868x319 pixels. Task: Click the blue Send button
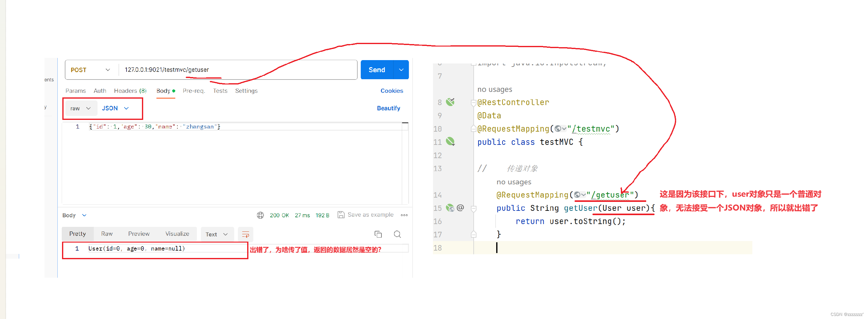pyautogui.click(x=377, y=70)
